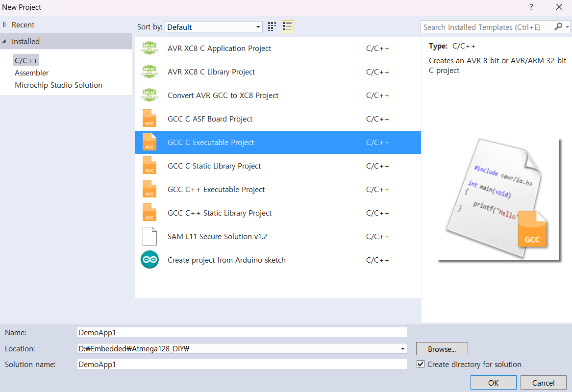
Task: Select the Assembler template category
Action: click(32, 73)
